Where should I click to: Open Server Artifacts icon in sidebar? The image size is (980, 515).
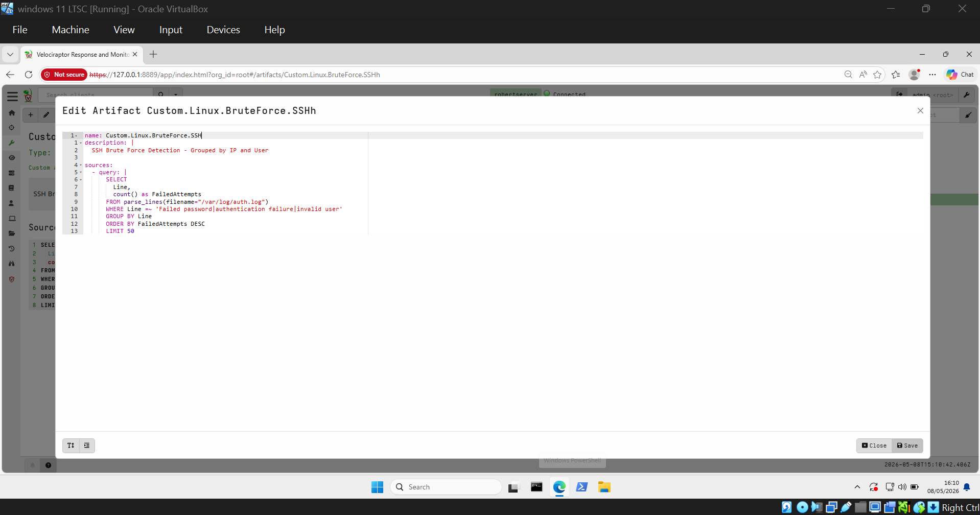(12, 173)
